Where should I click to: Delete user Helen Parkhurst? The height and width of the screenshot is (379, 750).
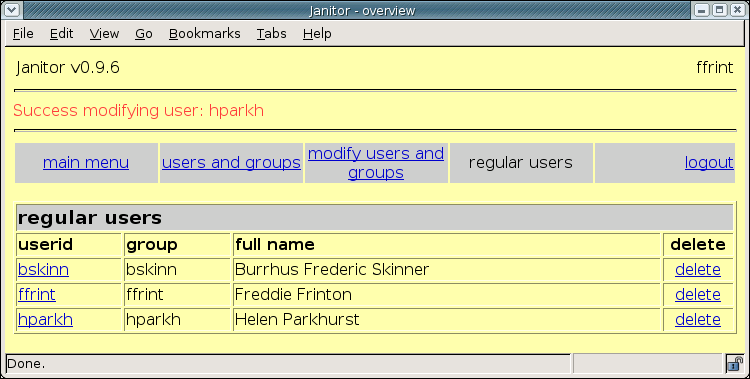pos(698,319)
